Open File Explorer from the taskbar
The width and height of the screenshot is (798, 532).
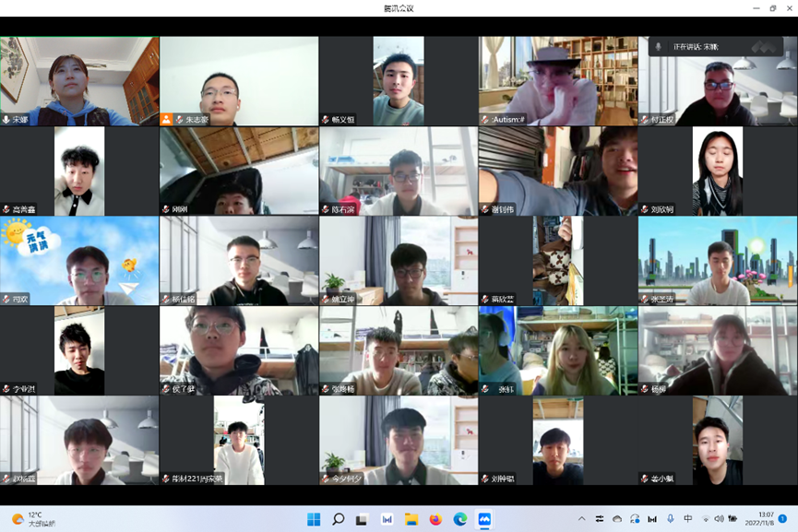coord(411,519)
